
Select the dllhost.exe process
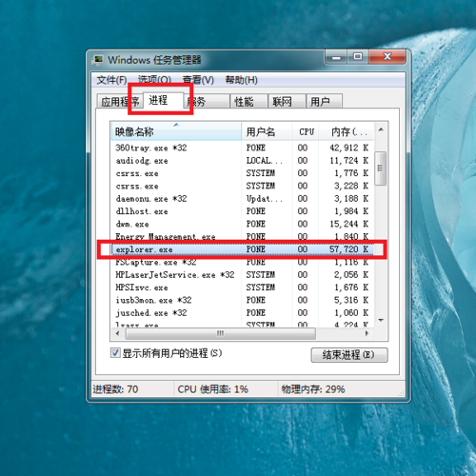pyautogui.click(x=243, y=211)
